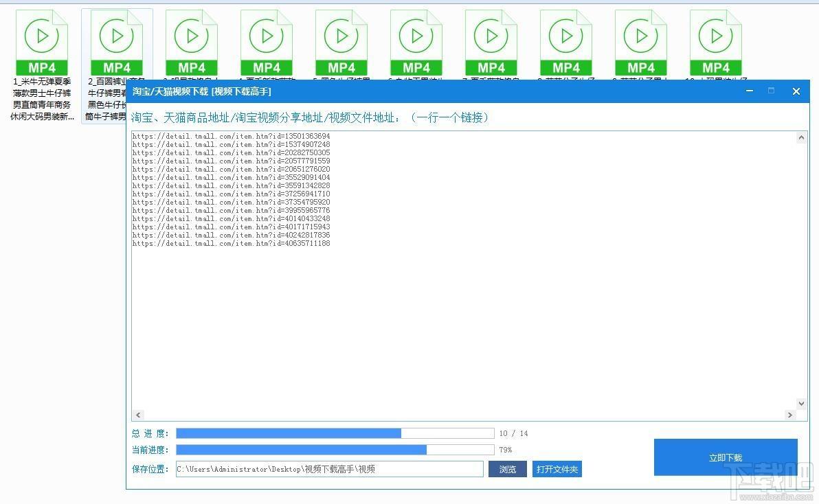Click the 10 / 14 total progress count
This screenshot has height=504, width=819.
pos(513,433)
